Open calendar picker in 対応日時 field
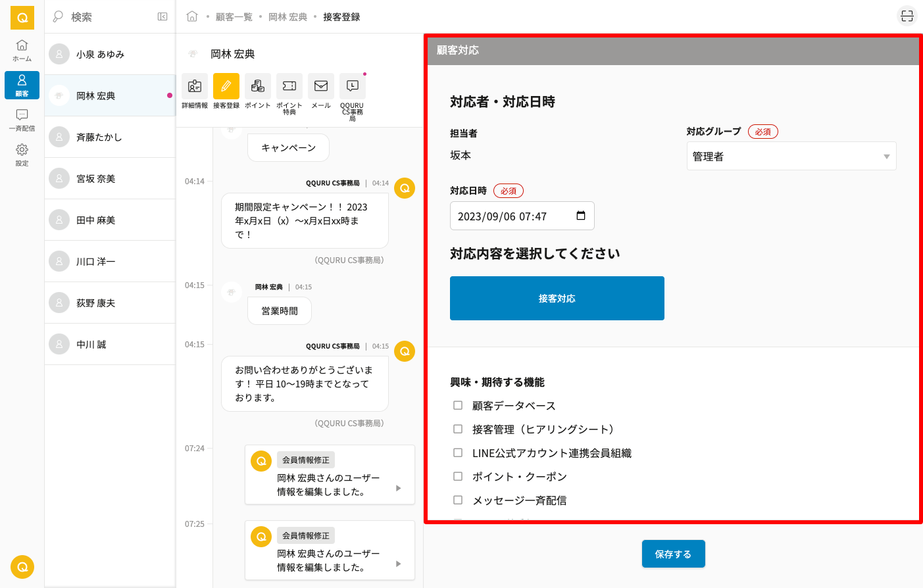This screenshot has width=923, height=588. [x=581, y=216]
